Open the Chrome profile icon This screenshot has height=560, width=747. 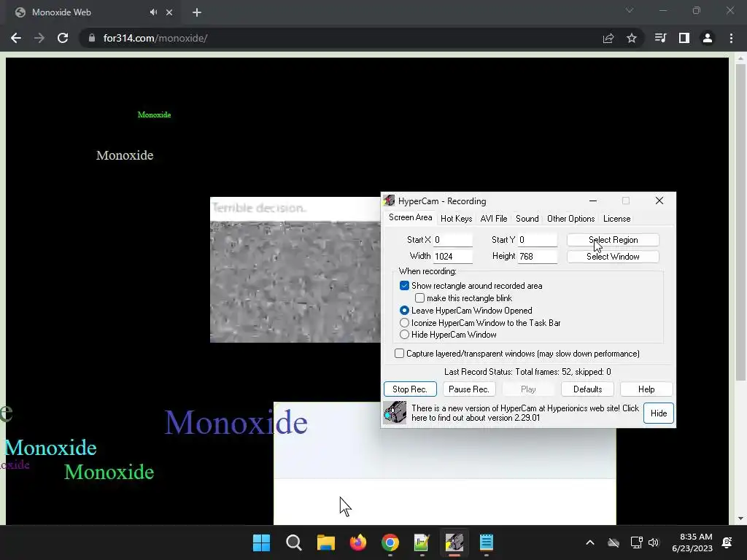tap(708, 38)
